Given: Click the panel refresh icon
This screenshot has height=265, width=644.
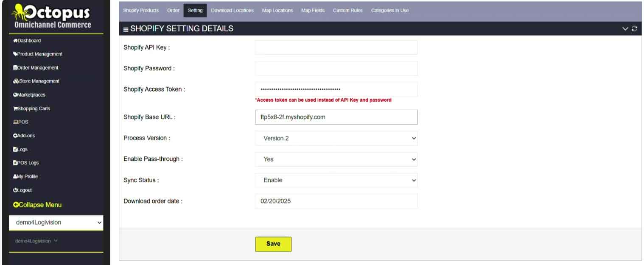Looking at the screenshot, I should click(634, 28).
